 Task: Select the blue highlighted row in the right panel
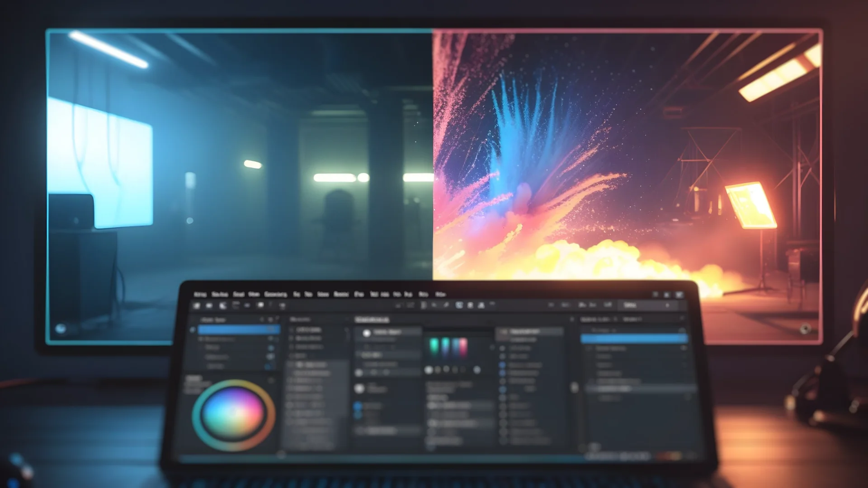[634, 338]
